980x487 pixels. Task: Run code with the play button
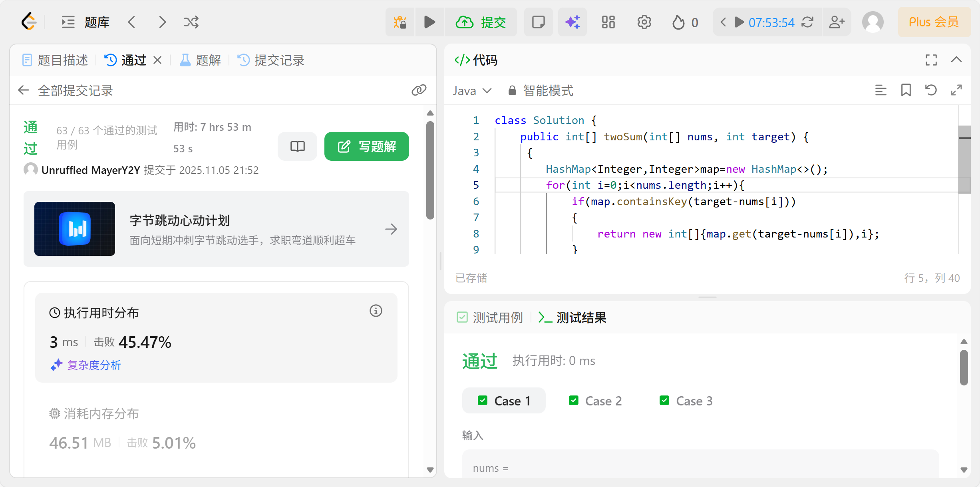click(429, 22)
